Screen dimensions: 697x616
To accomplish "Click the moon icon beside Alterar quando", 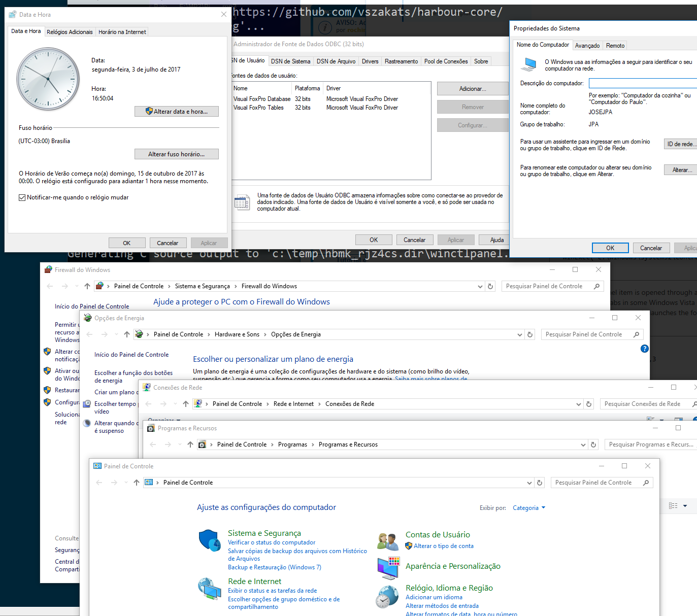I will (x=87, y=423).
